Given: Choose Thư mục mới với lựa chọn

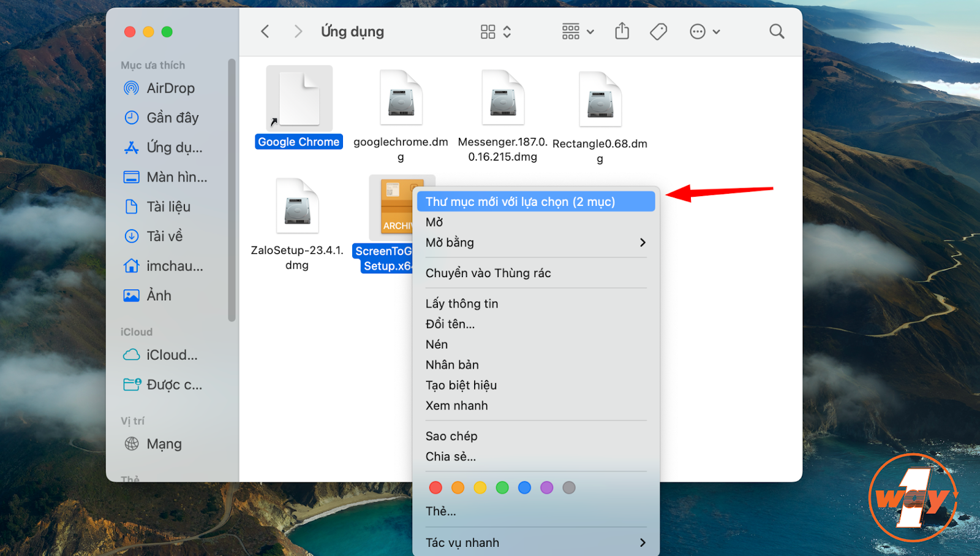Looking at the screenshot, I should (536, 202).
